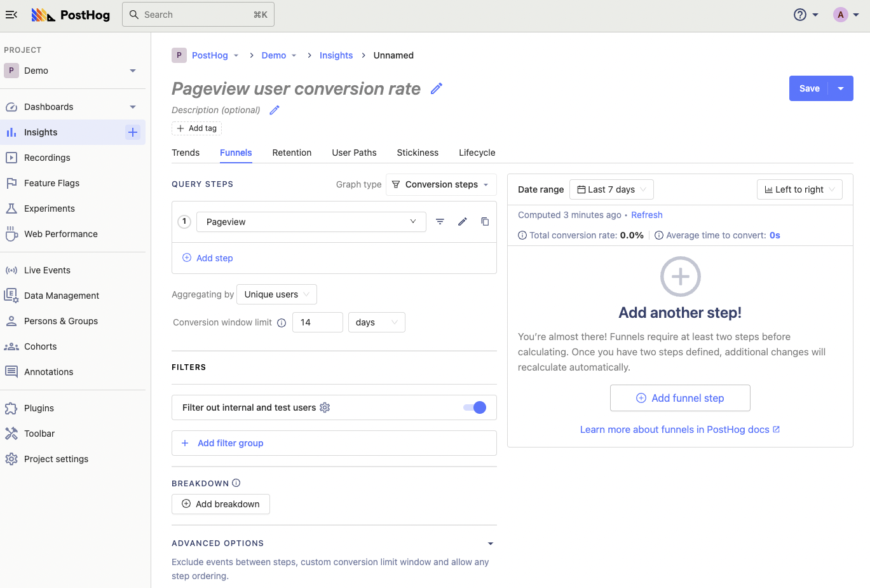Add a filter to the Pageview step
This screenshot has width=870, height=588.
click(x=440, y=221)
